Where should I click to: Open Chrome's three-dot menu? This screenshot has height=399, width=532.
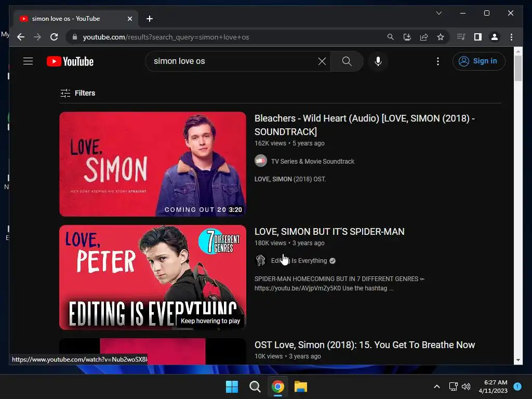coord(511,37)
